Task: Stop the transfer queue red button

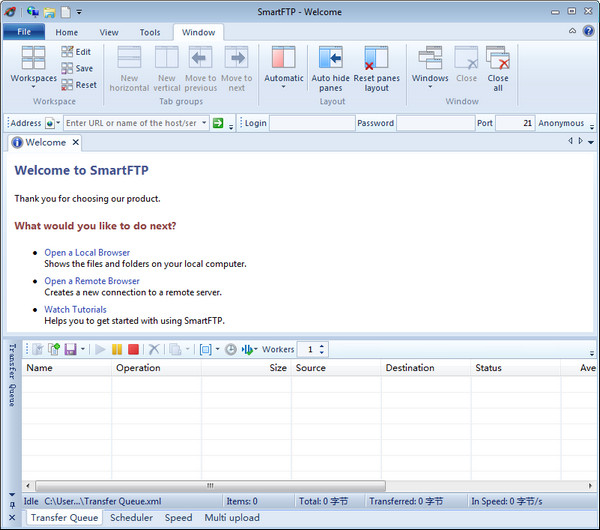Action: point(133,349)
